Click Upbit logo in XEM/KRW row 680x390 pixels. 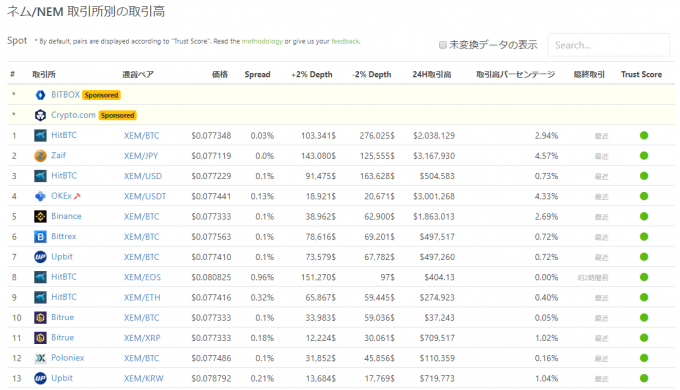40,378
